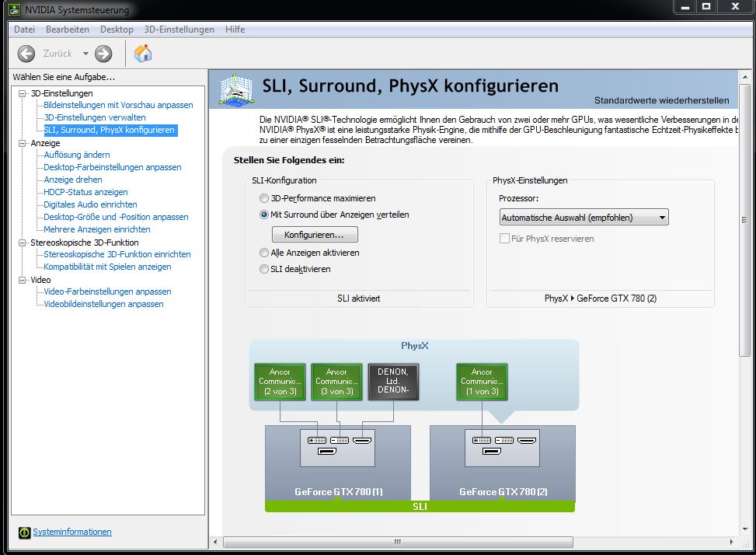Open the home page via the house icon
The image size is (756, 555).
click(x=143, y=54)
